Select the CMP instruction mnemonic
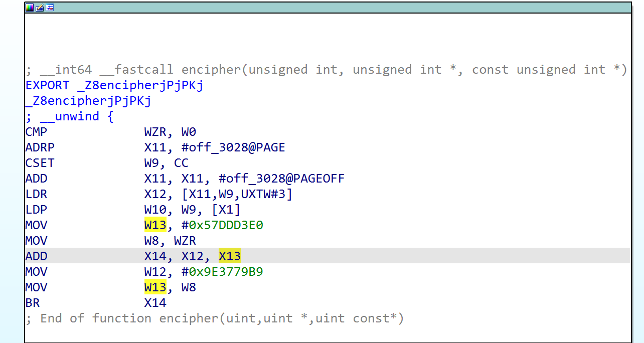644x343 pixels. [x=36, y=132]
